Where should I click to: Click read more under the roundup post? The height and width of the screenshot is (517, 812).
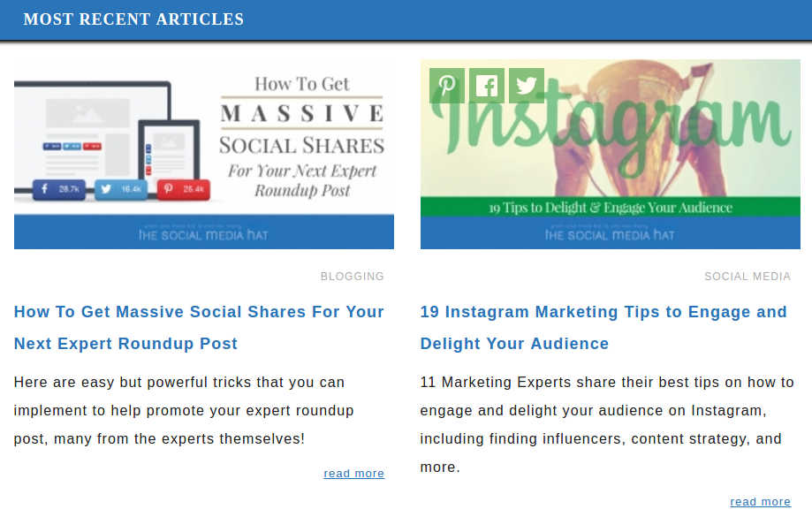(353, 473)
